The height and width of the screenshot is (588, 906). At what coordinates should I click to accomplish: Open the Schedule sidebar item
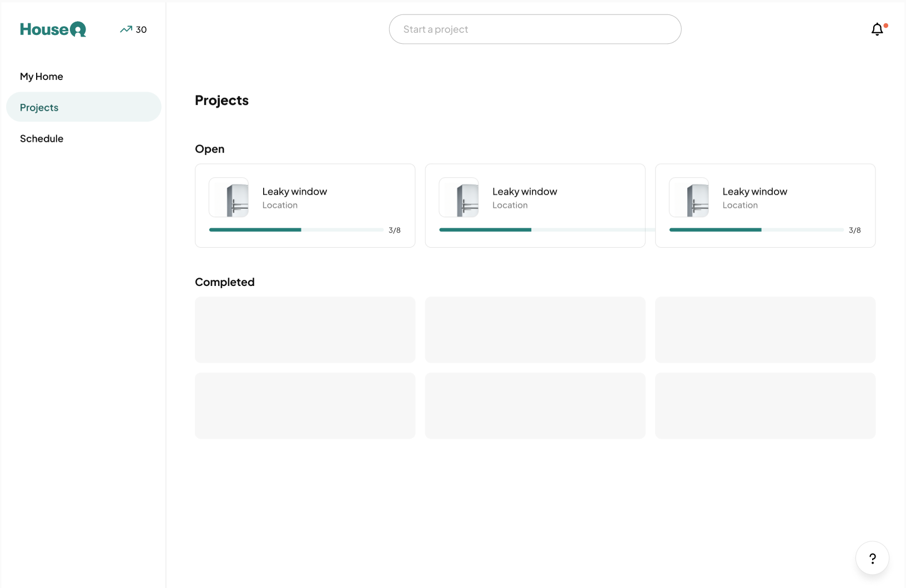42,138
